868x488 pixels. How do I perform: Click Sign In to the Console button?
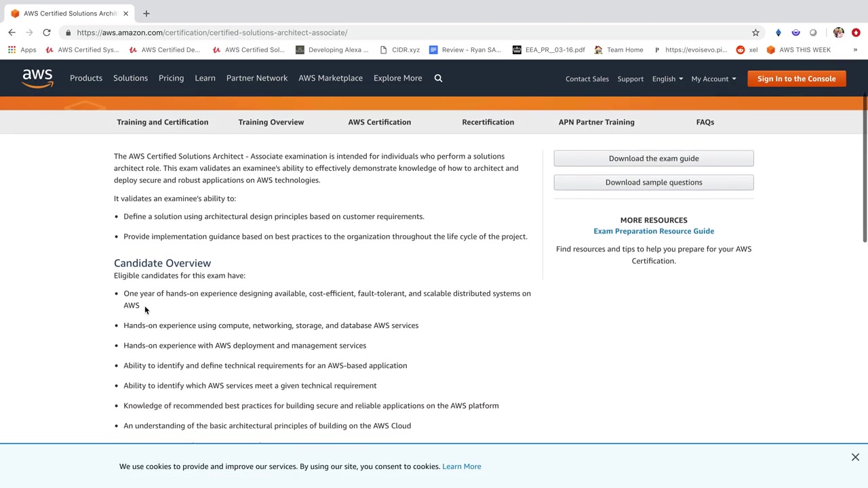click(797, 79)
